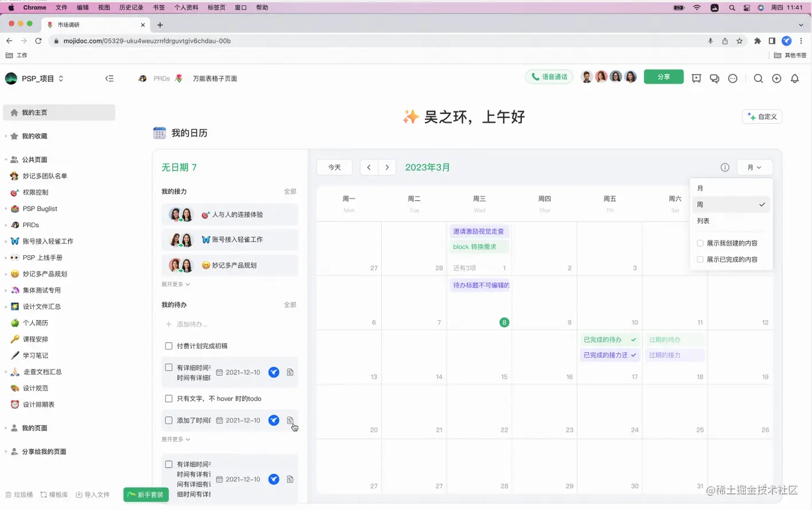
Task: Click the presentation mode icon in header
Action: pos(696,79)
